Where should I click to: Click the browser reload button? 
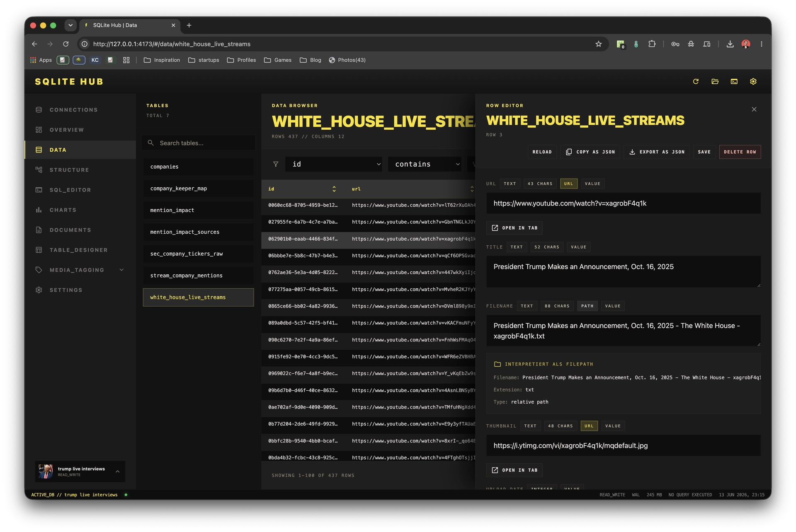(x=66, y=44)
